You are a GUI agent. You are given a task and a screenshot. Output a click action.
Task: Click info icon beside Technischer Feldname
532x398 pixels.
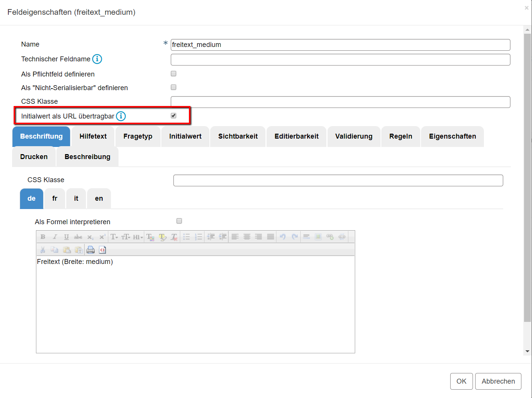(97, 59)
